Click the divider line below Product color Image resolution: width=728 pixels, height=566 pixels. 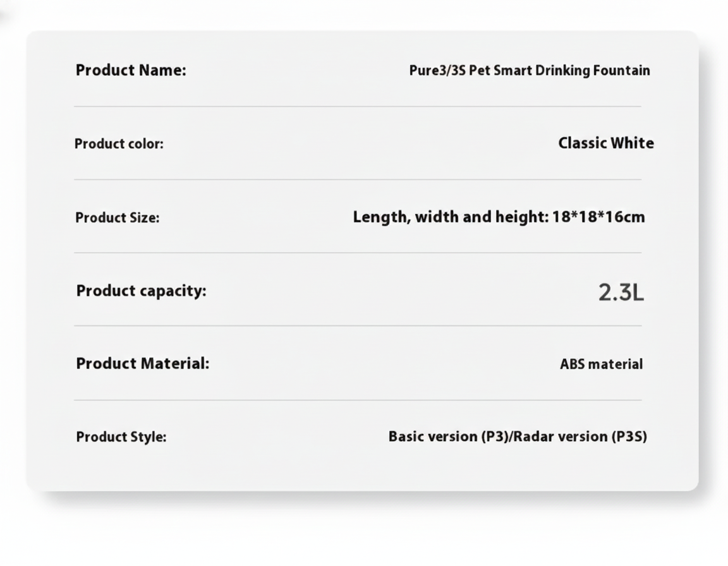pyautogui.click(x=358, y=180)
